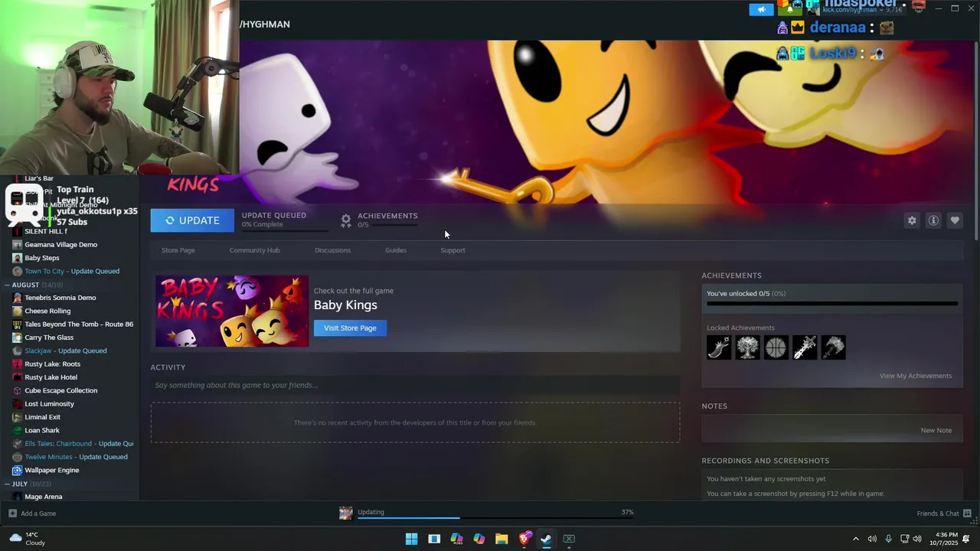Open the Guides tab
The height and width of the screenshot is (551, 980).
click(396, 250)
